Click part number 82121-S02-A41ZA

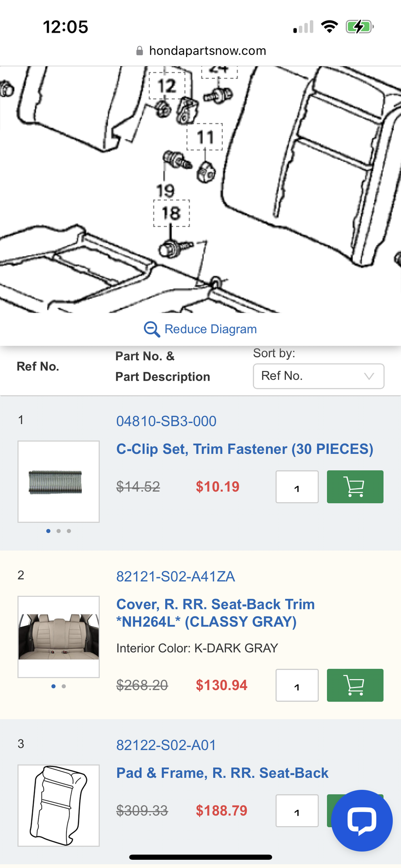[175, 576]
